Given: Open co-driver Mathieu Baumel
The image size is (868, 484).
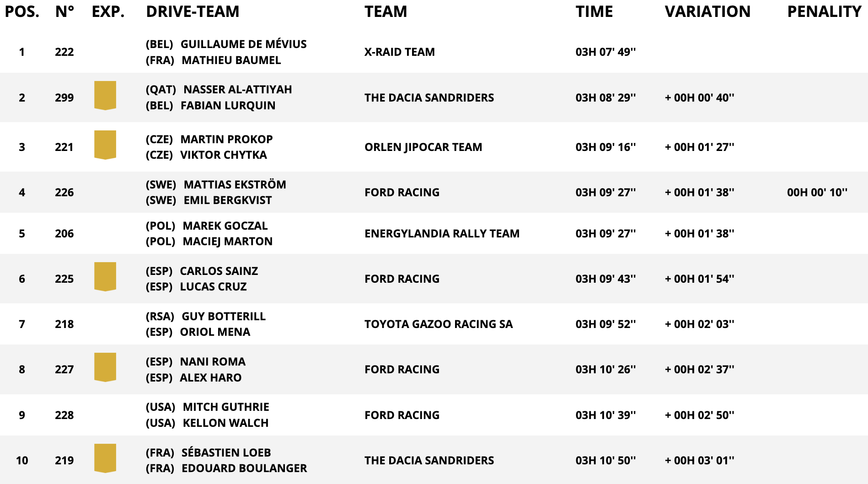Looking at the screenshot, I should tap(231, 60).
